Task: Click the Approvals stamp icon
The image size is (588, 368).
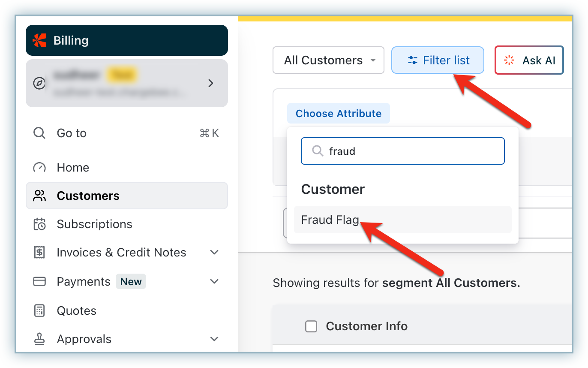Action: [39, 339]
